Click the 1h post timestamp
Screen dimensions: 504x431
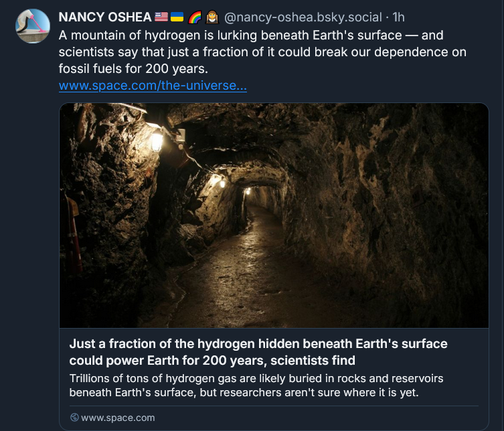[398, 17]
